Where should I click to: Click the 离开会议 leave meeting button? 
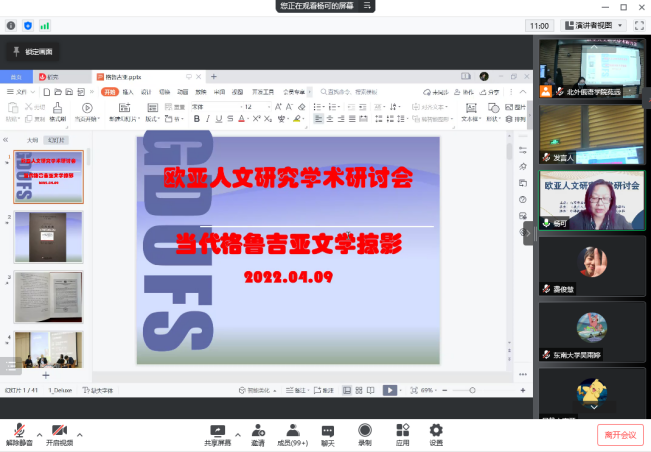pyautogui.click(x=620, y=434)
